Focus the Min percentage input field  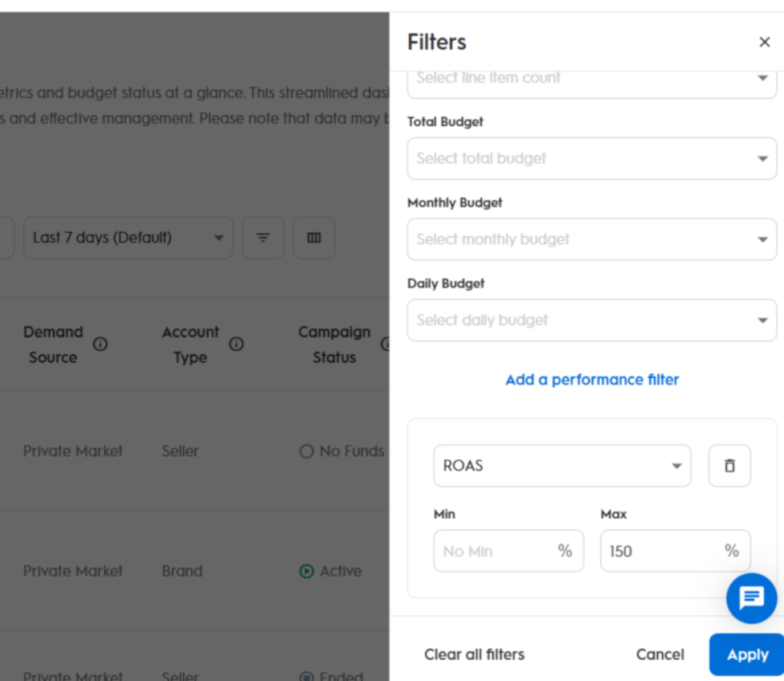pos(496,552)
